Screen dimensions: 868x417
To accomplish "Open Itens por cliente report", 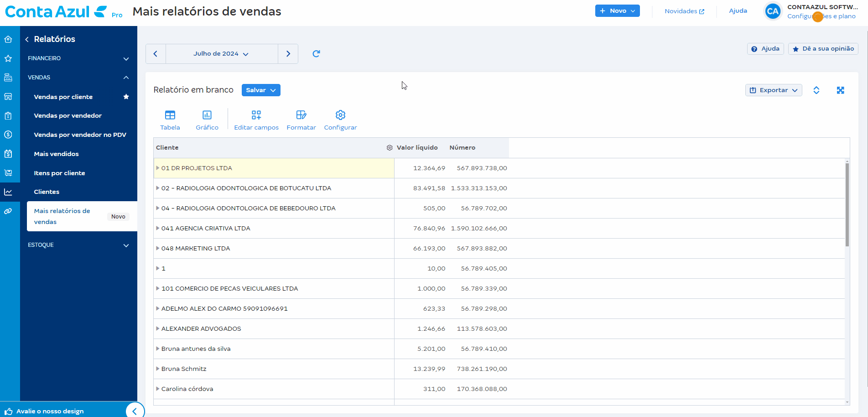I will [x=60, y=173].
